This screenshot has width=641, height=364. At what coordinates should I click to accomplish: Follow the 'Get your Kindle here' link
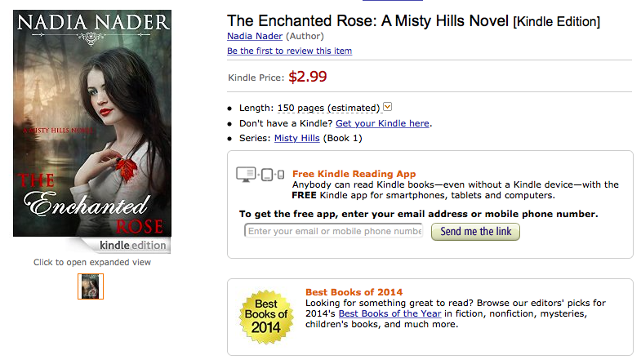(x=382, y=123)
